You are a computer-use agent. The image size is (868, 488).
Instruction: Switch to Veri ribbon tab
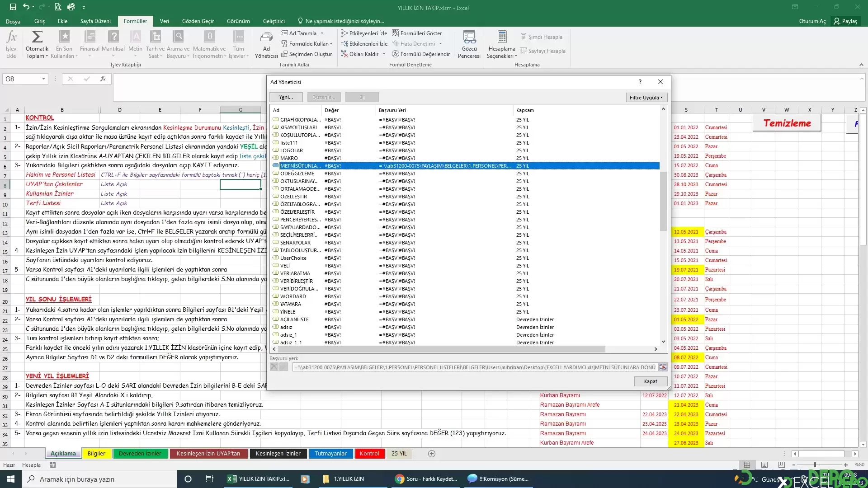(x=165, y=21)
